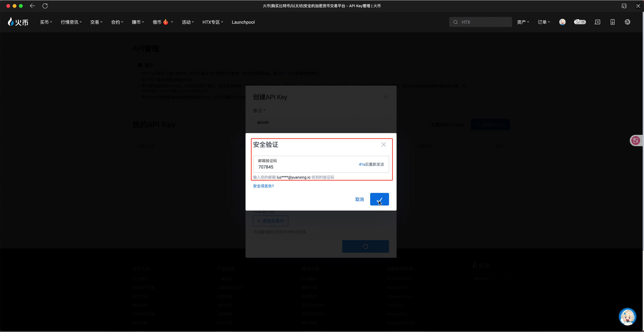Click the macOS green zoom window button
This screenshot has height=332, width=644.
pos(21,6)
